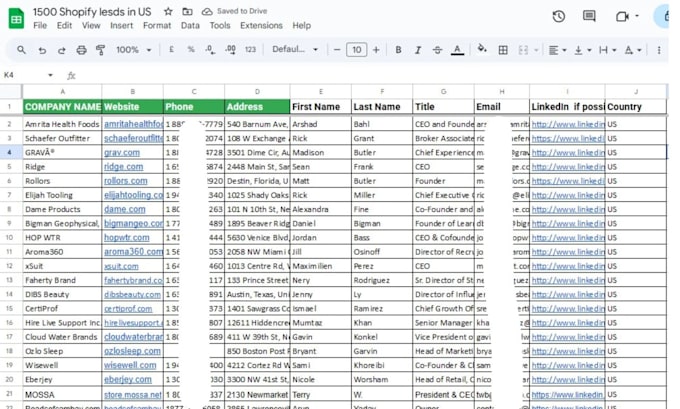Open the zoom 100% dropdown
Screen dimensions: 680x409
[134, 50]
